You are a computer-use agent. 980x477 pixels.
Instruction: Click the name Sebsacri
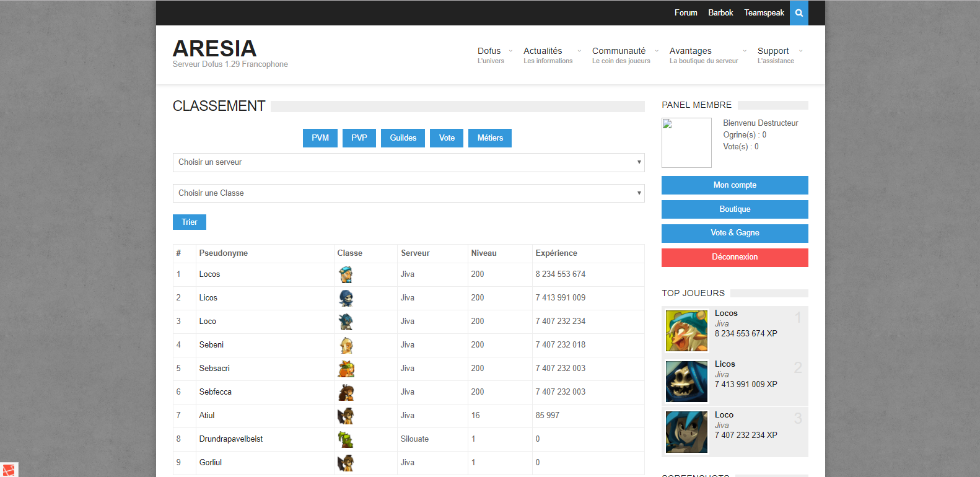pyautogui.click(x=214, y=369)
